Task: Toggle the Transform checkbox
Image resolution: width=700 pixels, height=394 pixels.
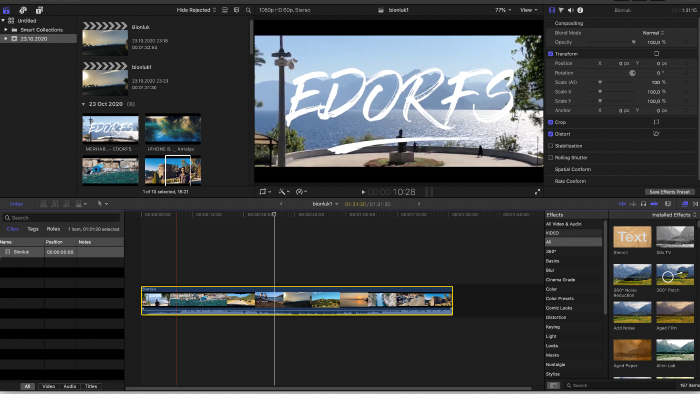Action: [x=550, y=54]
